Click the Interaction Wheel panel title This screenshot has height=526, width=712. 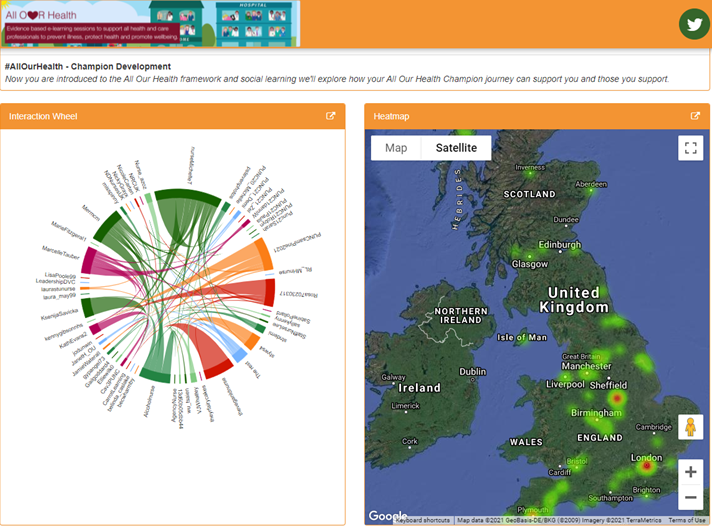[43, 116]
